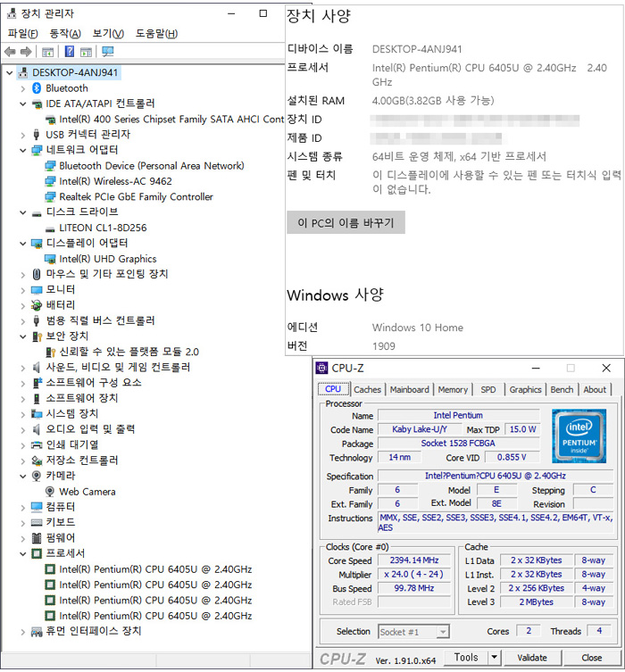
Task: Switch to the Caches tab in CPU-Z
Action: click(367, 390)
